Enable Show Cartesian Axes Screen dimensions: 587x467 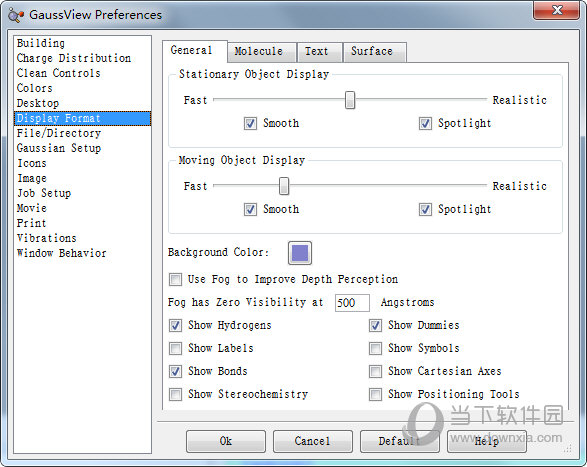[375, 372]
